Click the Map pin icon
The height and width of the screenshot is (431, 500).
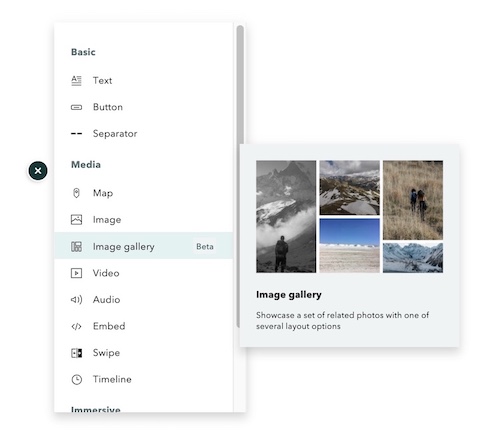[x=76, y=193]
